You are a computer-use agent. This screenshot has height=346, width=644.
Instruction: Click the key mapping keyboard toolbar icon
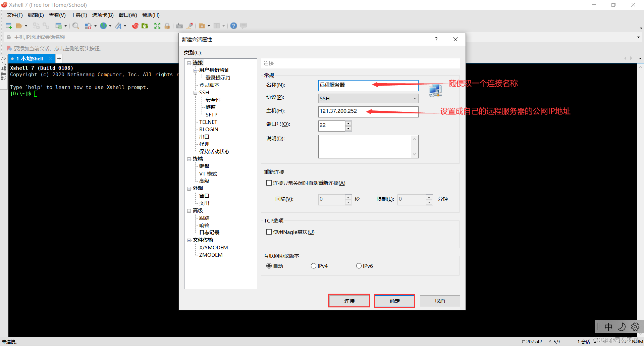179,26
